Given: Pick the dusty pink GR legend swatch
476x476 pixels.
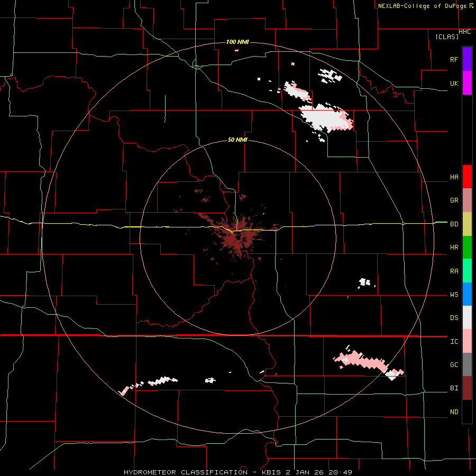Looking at the screenshot, I should pos(467,200).
